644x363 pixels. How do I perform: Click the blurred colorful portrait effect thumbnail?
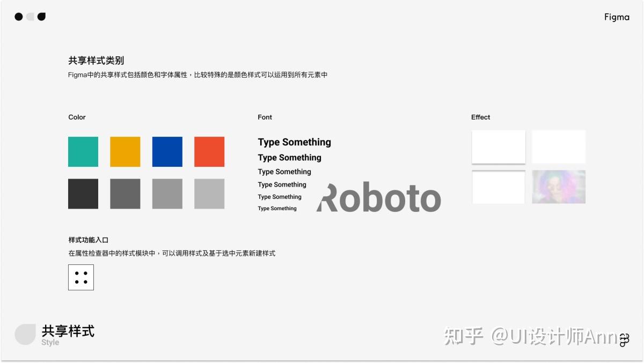[x=559, y=187]
